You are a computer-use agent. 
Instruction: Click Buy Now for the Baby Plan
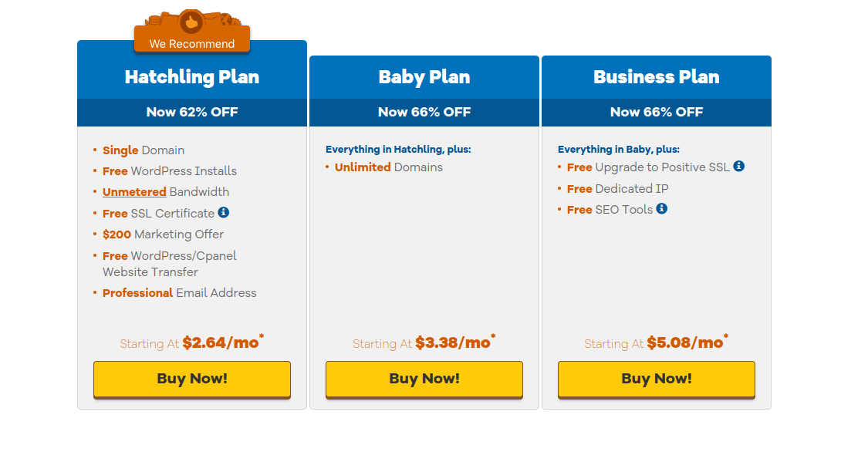click(x=424, y=379)
